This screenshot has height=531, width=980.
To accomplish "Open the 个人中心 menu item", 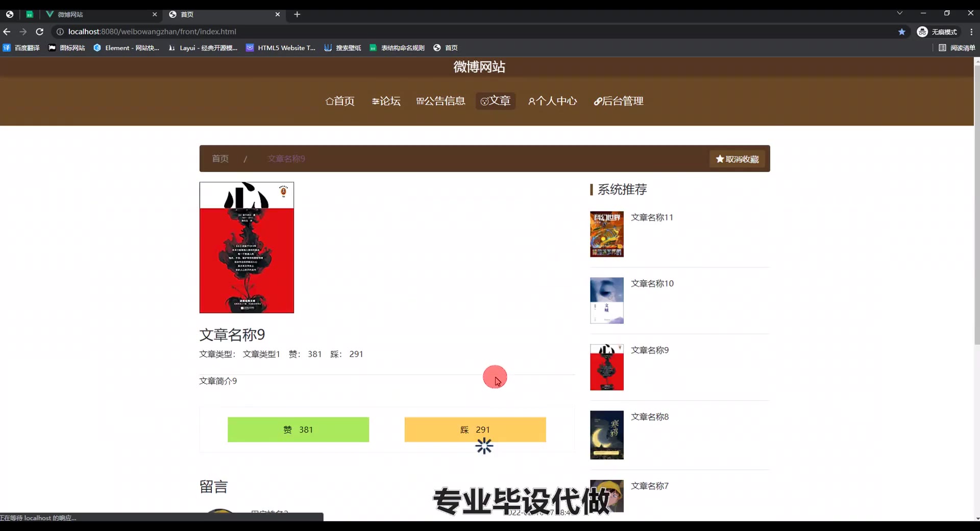I will click(552, 101).
